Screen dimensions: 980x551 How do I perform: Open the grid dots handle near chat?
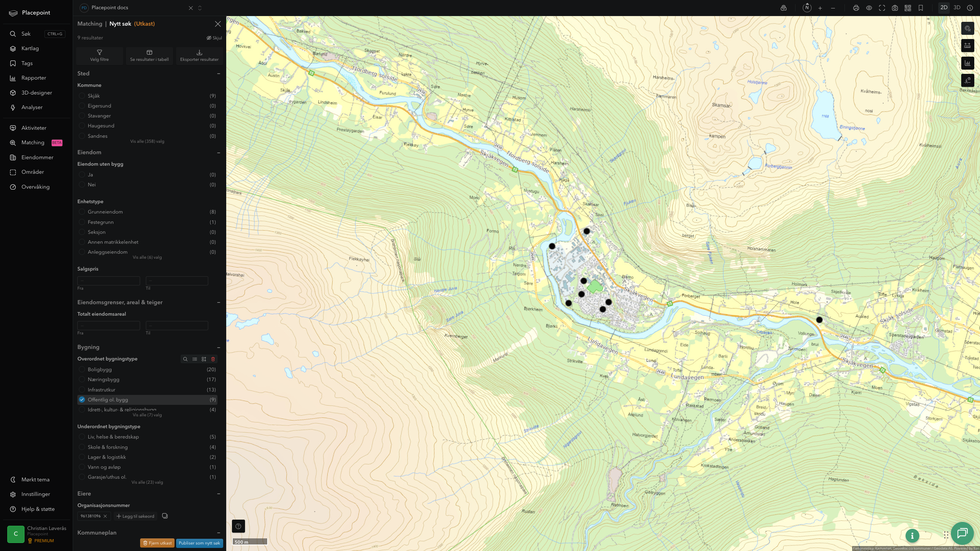(946, 535)
